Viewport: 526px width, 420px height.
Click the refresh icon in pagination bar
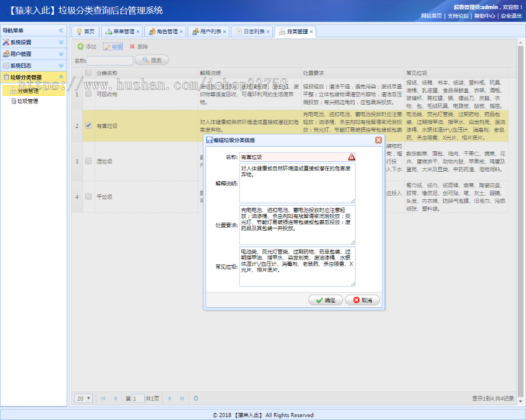(196, 398)
